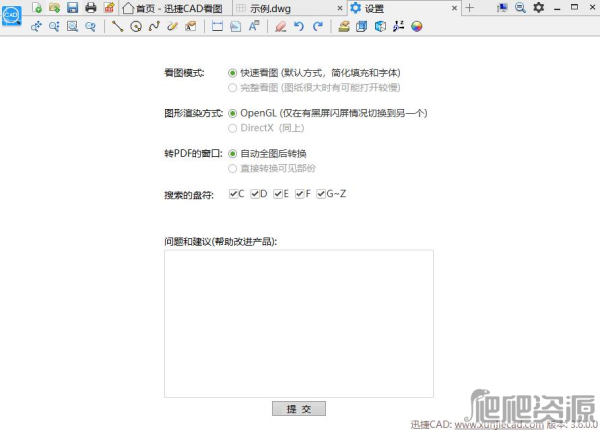Redo the last action
The height and width of the screenshot is (430, 600).
(x=318, y=26)
